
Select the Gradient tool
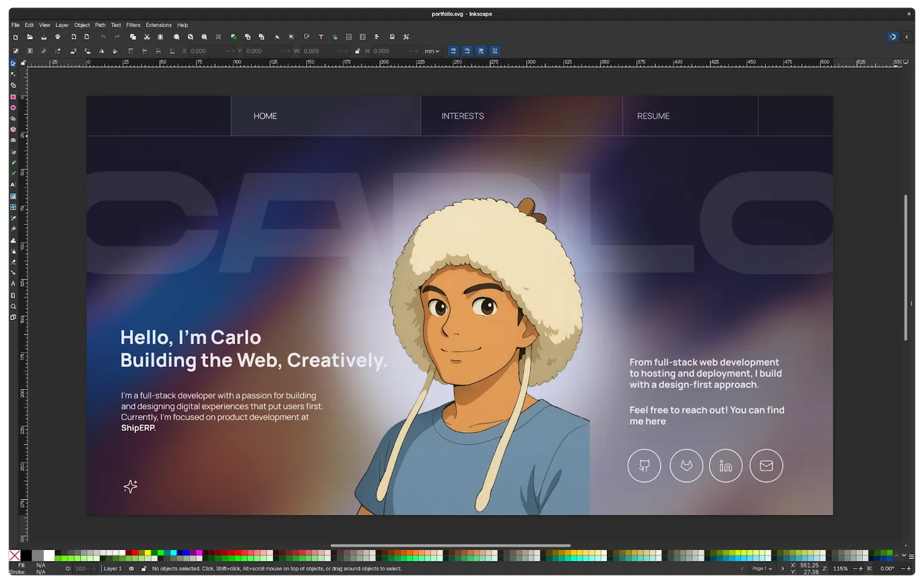click(13, 196)
